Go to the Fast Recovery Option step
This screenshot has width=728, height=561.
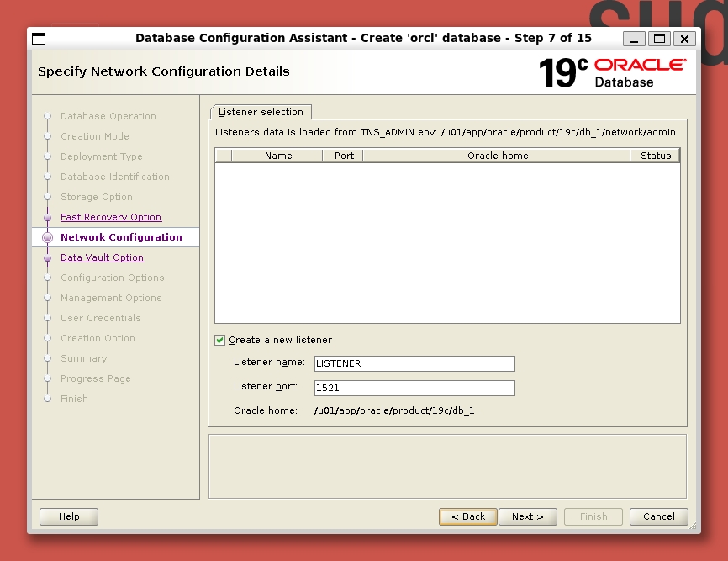pyautogui.click(x=110, y=217)
